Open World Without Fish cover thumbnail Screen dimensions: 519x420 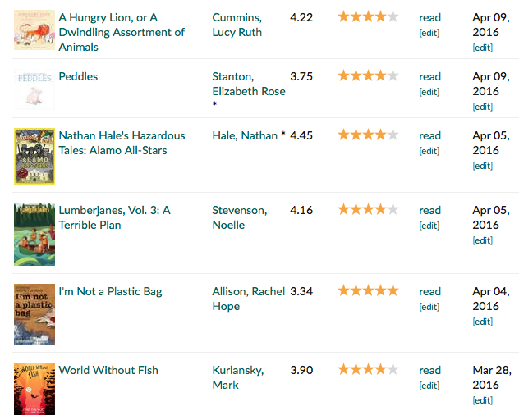tap(34, 389)
